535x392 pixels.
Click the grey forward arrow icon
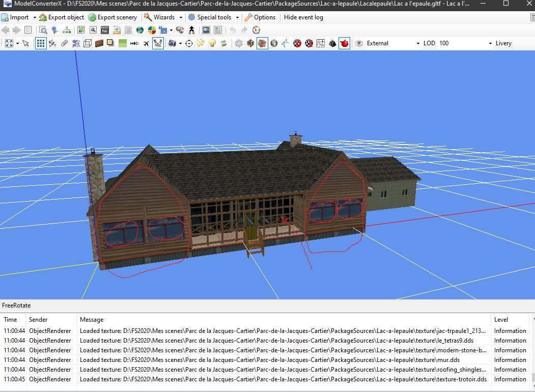[x=16, y=30]
